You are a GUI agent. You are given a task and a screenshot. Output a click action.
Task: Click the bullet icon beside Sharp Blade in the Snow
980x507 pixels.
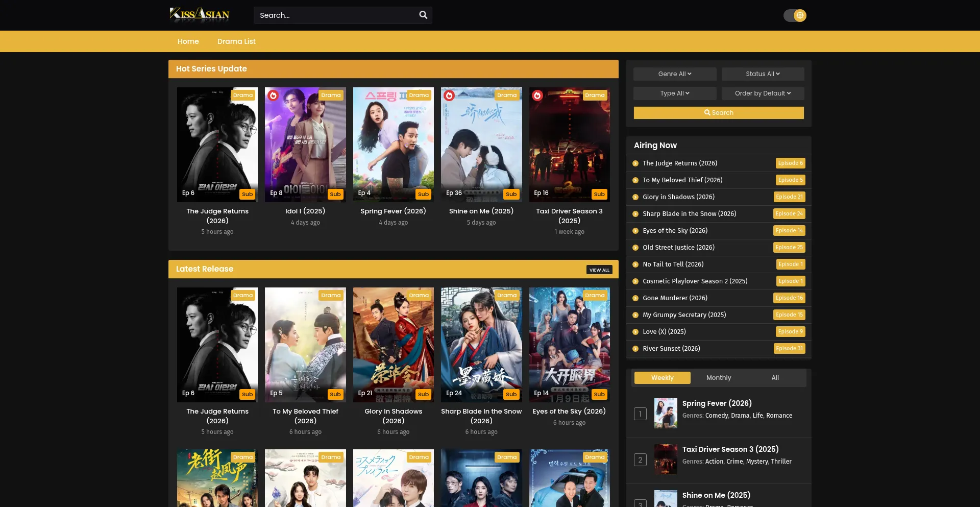(x=635, y=214)
